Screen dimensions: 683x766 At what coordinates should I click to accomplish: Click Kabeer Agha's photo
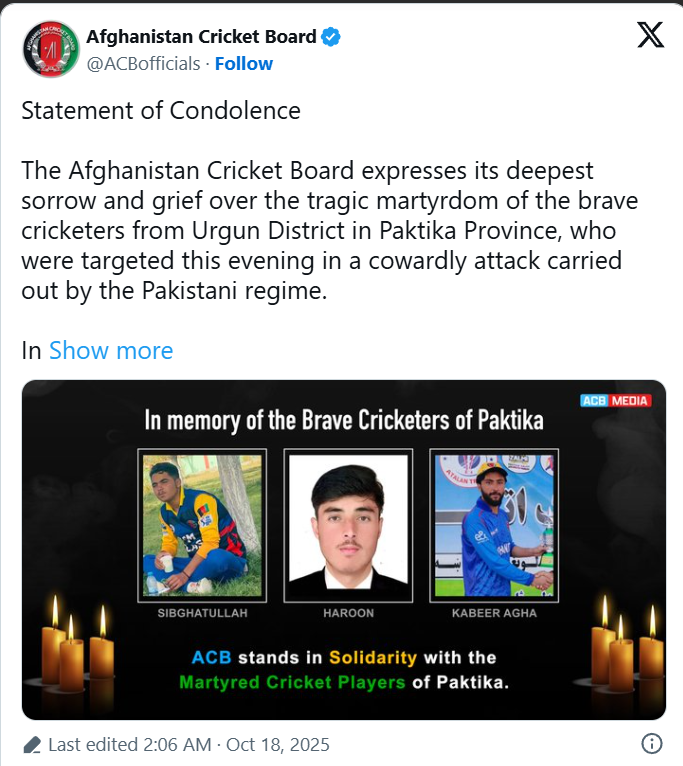click(x=493, y=526)
